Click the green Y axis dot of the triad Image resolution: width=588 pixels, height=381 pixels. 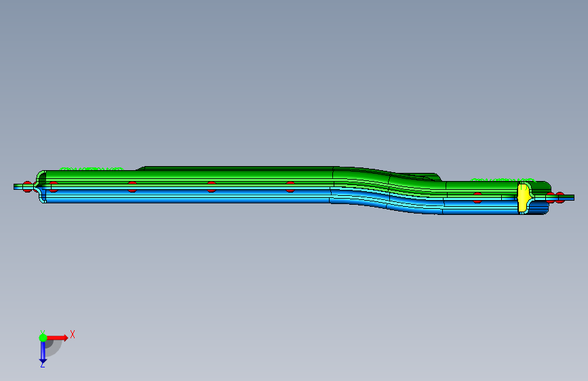click(43, 338)
